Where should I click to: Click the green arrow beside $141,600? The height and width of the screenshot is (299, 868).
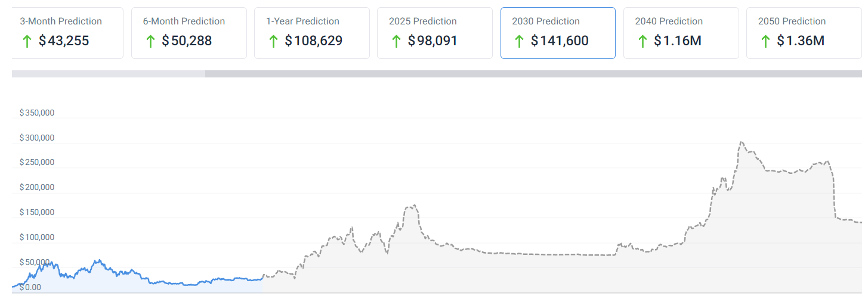click(519, 41)
